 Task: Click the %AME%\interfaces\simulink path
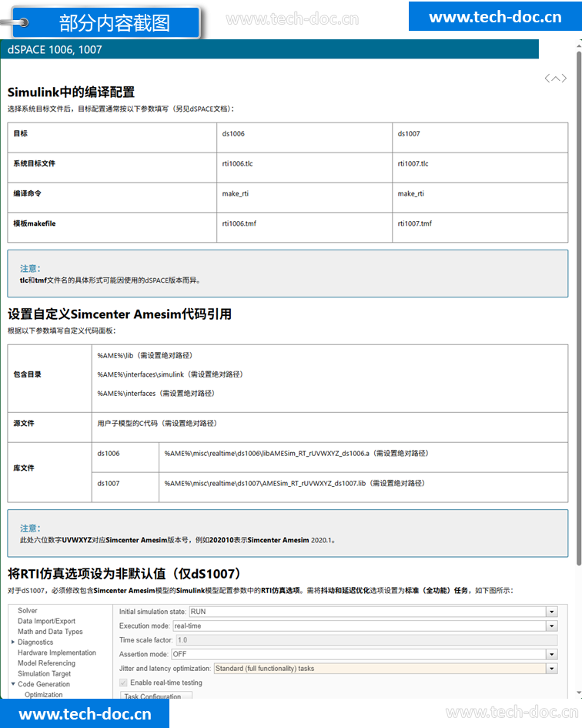[x=170, y=374]
